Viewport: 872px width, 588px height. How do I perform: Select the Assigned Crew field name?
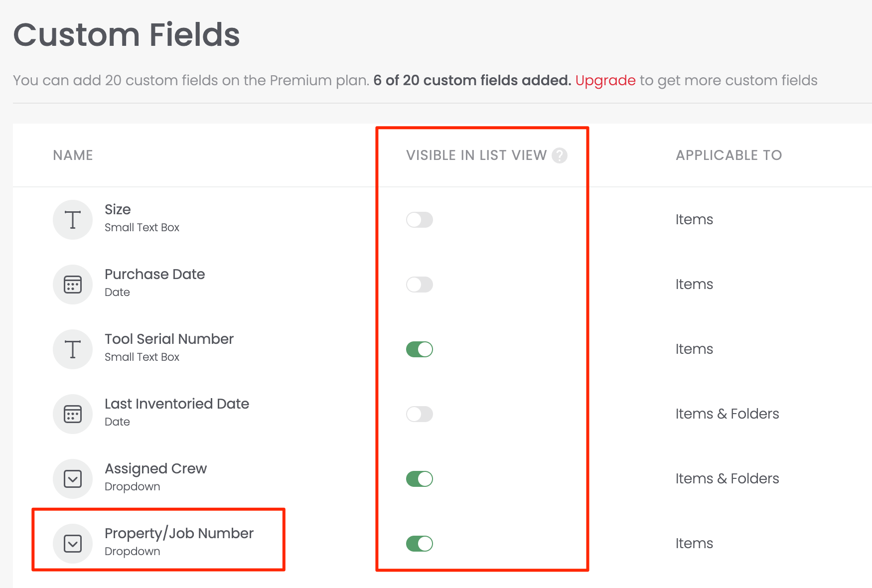155,468
